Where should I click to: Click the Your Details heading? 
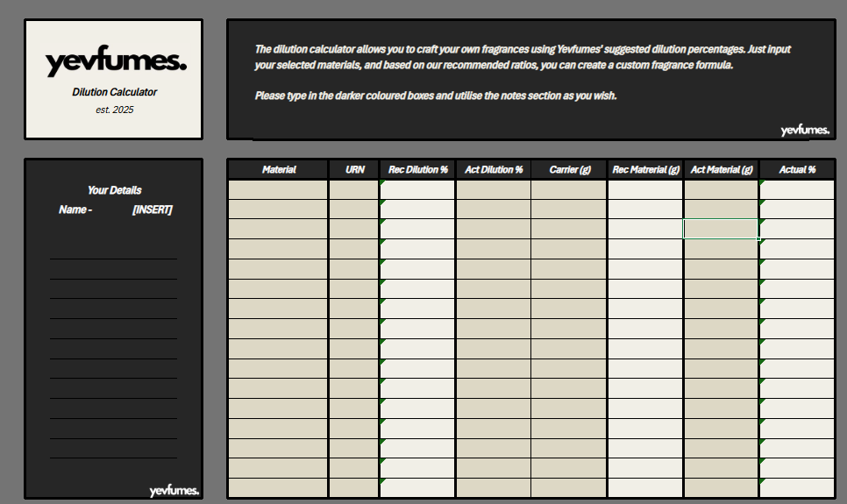pos(114,190)
